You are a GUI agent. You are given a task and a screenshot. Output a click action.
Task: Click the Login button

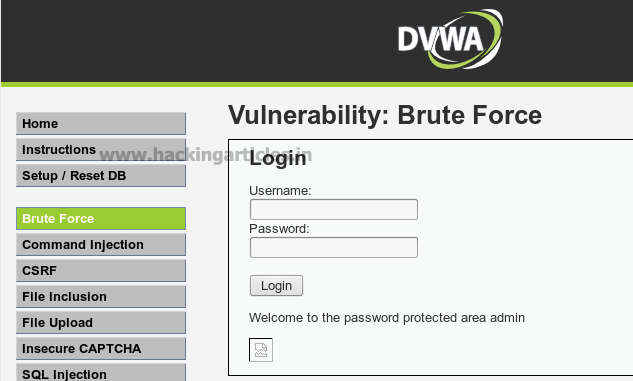point(277,286)
